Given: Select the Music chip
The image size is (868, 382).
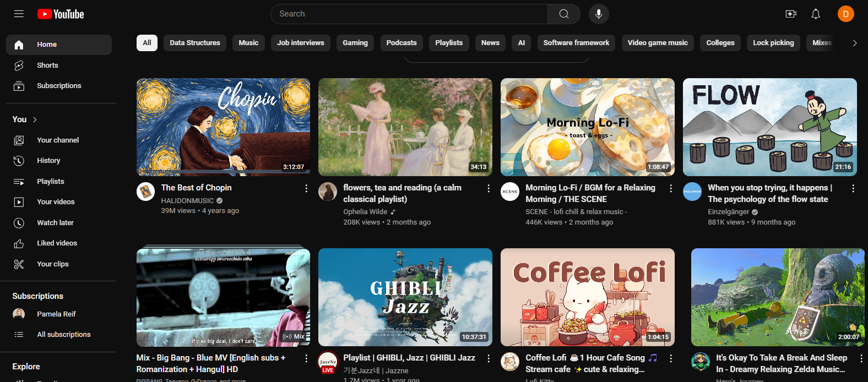Looking at the screenshot, I should pos(248,43).
